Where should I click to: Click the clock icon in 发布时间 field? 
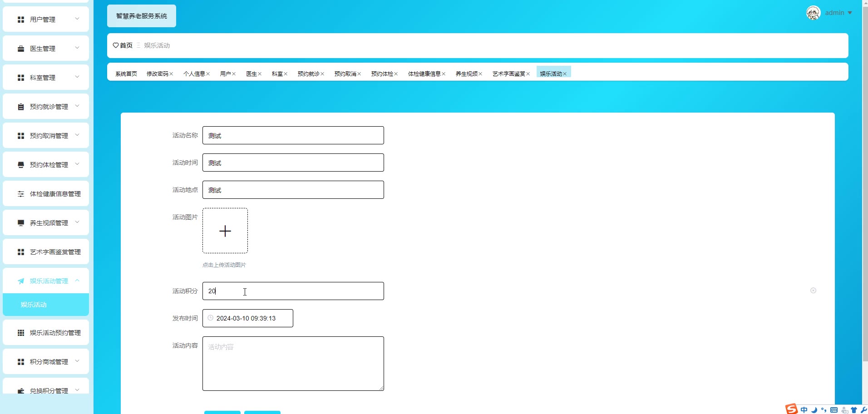point(210,318)
